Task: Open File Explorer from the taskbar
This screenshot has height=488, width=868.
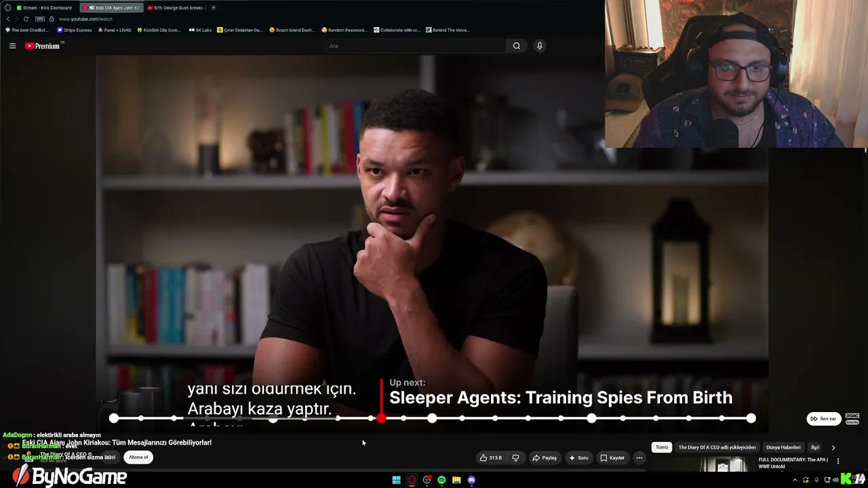Action: 456,480
